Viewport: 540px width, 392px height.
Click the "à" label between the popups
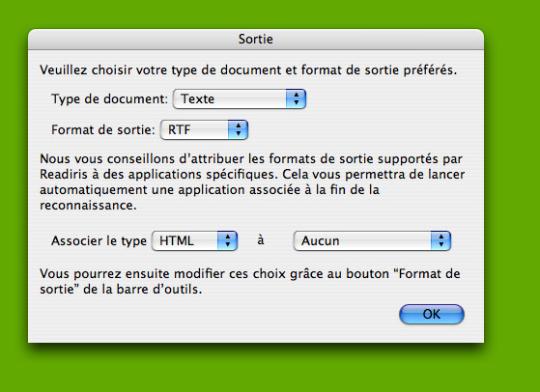pos(261,239)
